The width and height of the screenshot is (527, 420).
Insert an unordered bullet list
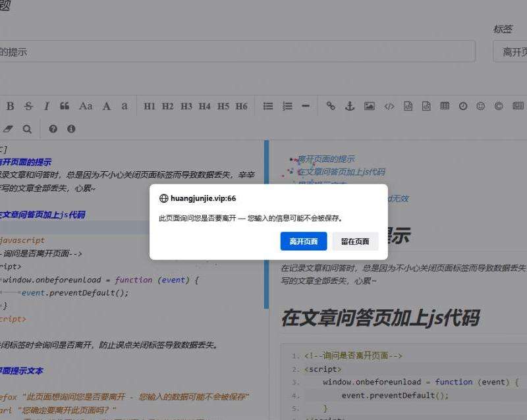(x=268, y=106)
